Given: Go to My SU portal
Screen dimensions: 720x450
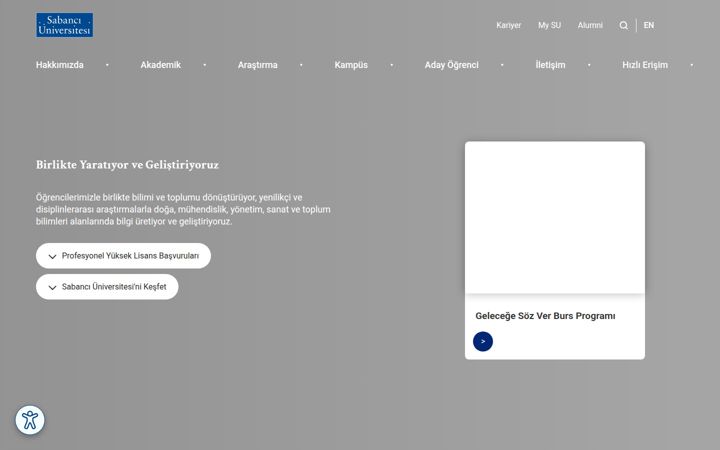Looking at the screenshot, I should tap(549, 25).
